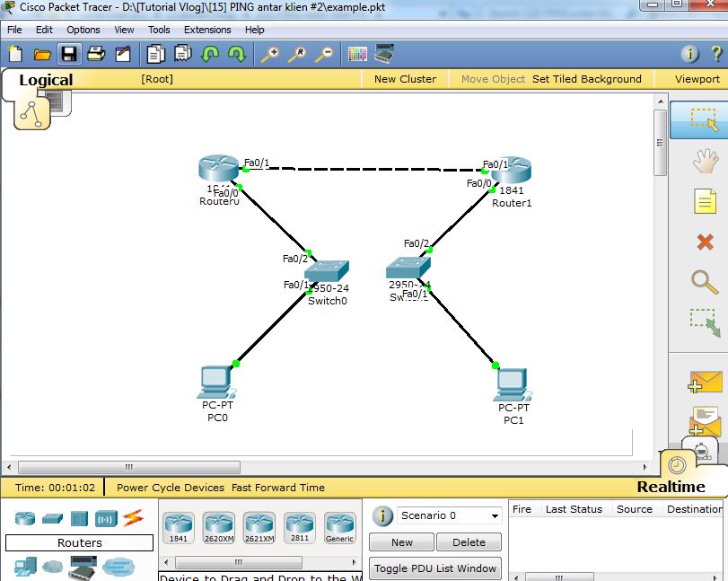The width and height of the screenshot is (728, 581).
Task: Select the Wireless Devices category icon
Action: (x=106, y=519)
